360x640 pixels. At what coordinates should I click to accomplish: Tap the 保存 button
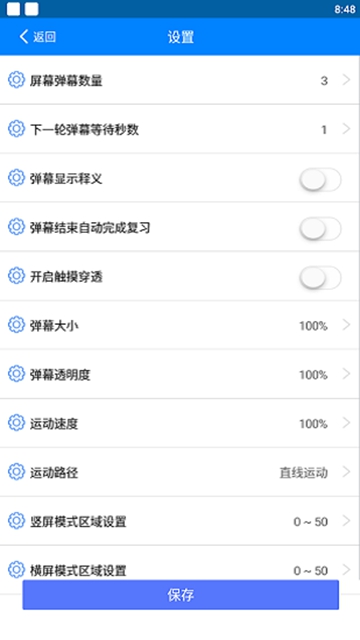[x=180, y=595]
